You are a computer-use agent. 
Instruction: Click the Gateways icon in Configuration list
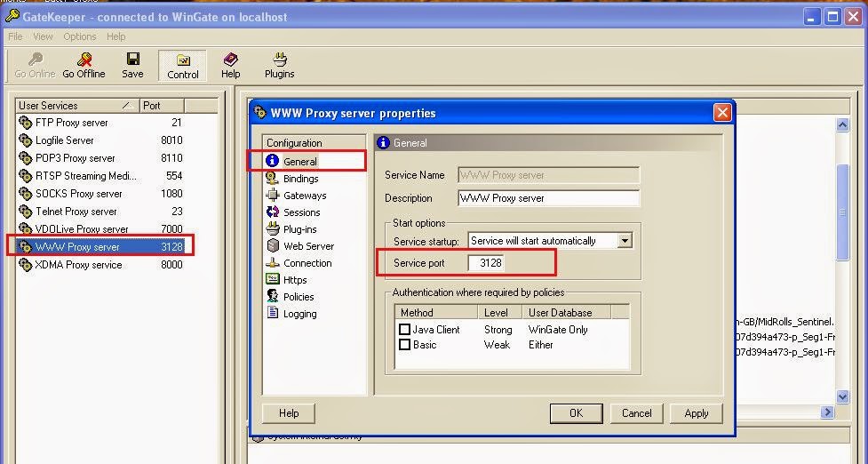tap(272, 195)
